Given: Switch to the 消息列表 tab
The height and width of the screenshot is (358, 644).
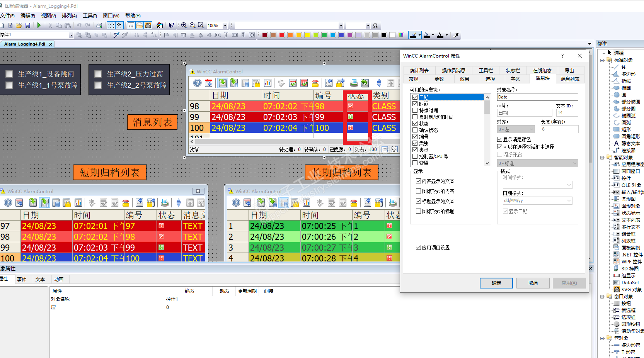Looking at the screenshot, I should 570,79.
